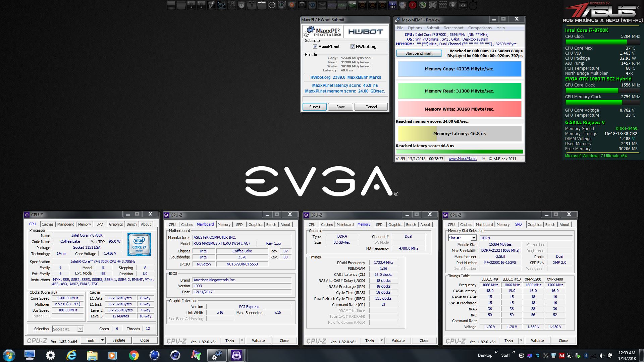The width and height of the screenshot is (644, 362).
Task: Click the camera lens icon in top dock
Action: (282, 5)
